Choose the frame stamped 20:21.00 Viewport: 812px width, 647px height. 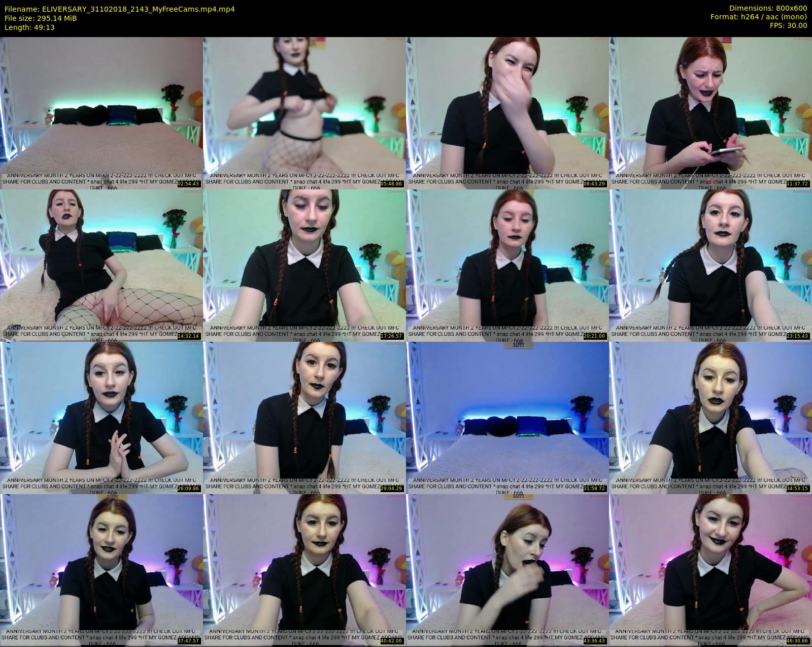tap(507, 265)
